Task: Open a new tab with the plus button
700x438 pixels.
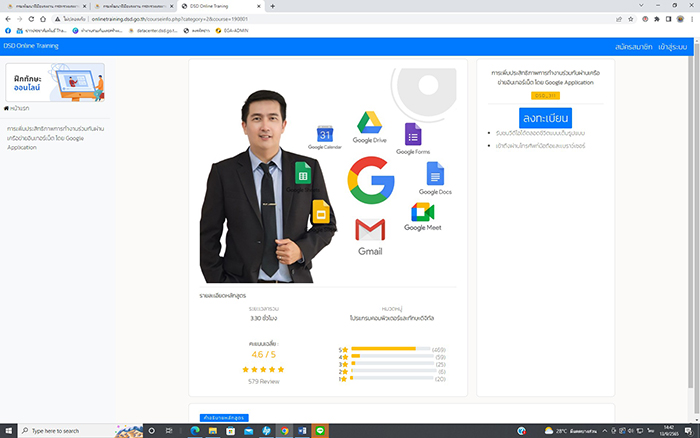Action: click(x=272, y=6)
